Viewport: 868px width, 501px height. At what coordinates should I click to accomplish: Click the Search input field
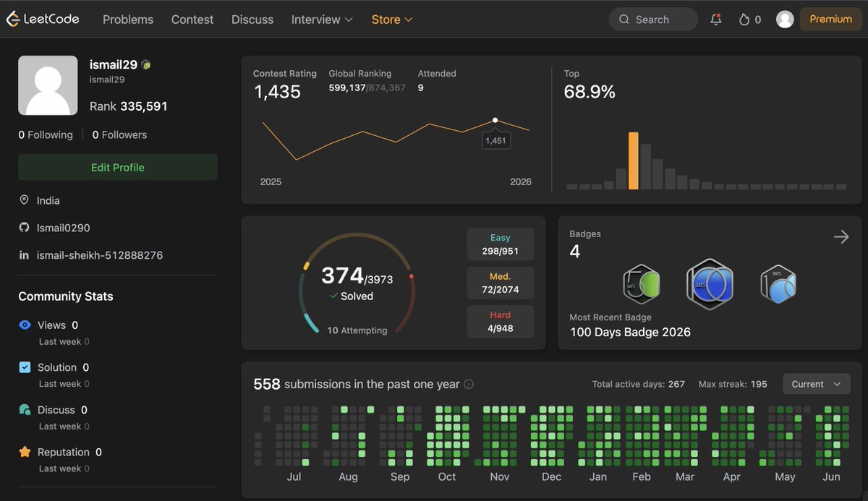pos(653,20)
